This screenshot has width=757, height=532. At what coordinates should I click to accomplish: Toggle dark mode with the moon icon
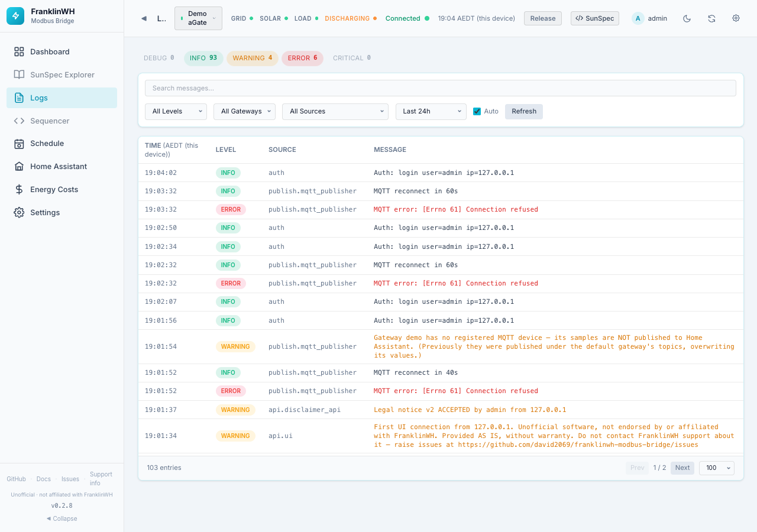pyautogui.click(x=687, y=18)
